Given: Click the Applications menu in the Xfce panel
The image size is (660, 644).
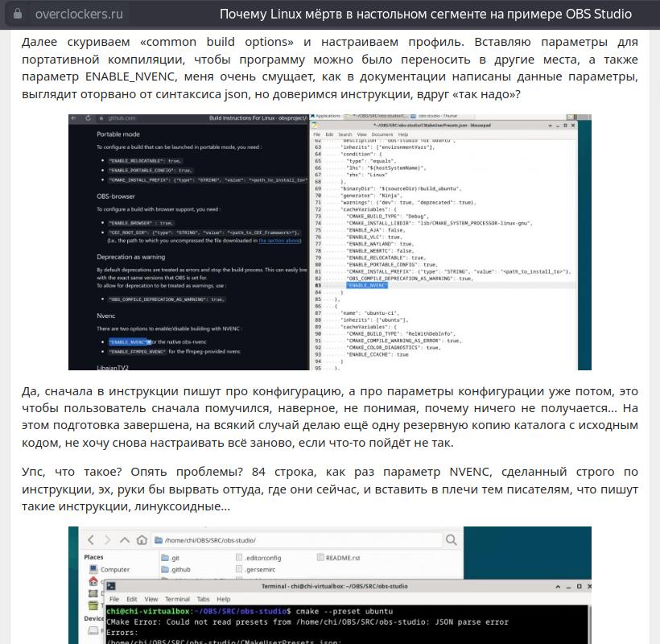Looking at the screenshot, I should [x=325, y=116].
